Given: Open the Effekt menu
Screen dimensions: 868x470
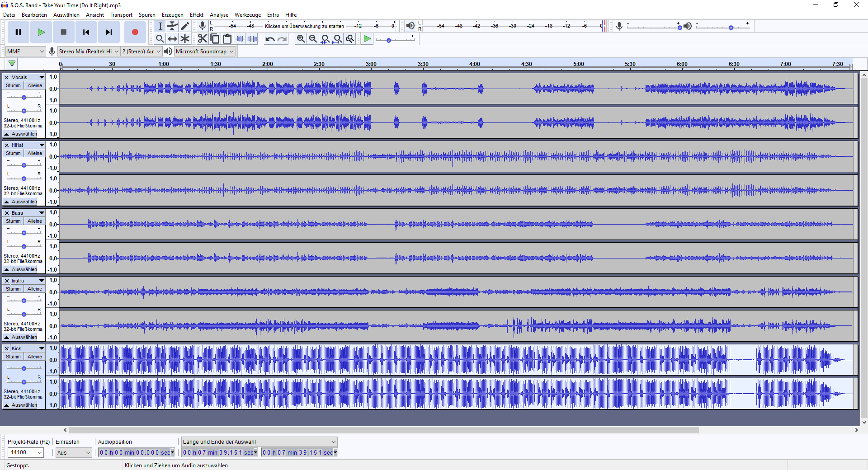Looking at the screenshot, I should pyautogui.click(x=196, y=15).
